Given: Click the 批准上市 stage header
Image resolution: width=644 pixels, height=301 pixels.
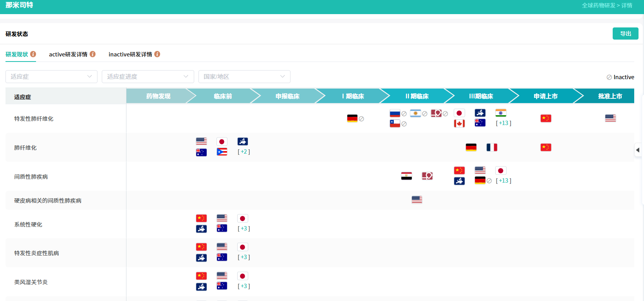Looking at the screenshot, I should 610,96.
